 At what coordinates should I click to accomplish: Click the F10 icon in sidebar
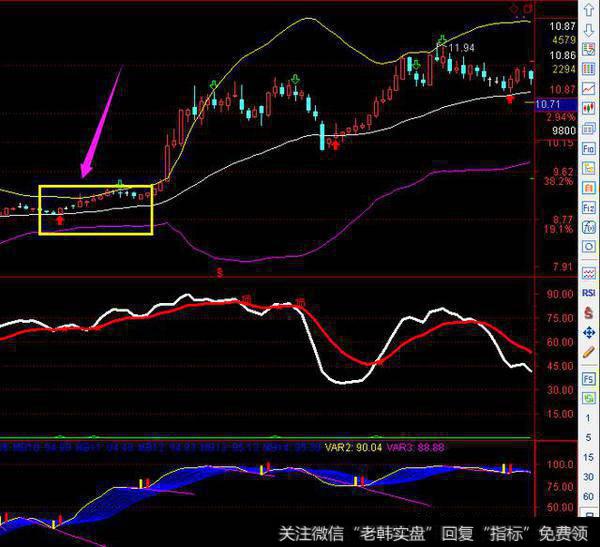coord(589,148)
